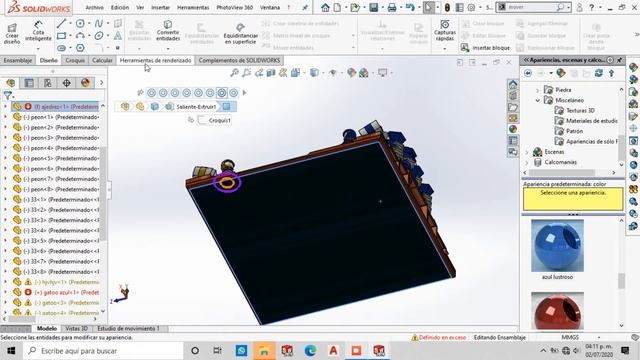Open the Herramientas menu
The image size is (640, 360).
[193, 7]
